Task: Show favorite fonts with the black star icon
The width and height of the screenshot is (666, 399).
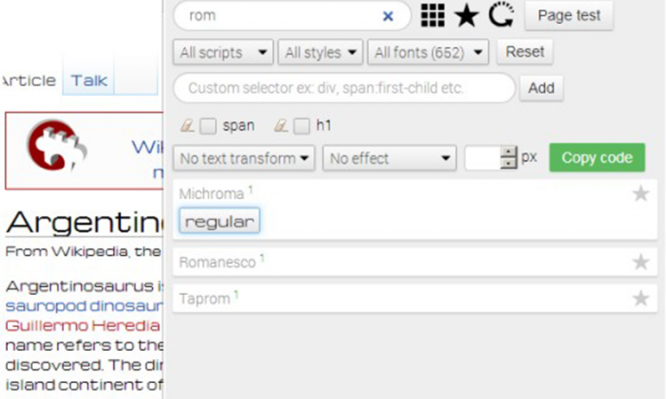Action: coord(467,16)
